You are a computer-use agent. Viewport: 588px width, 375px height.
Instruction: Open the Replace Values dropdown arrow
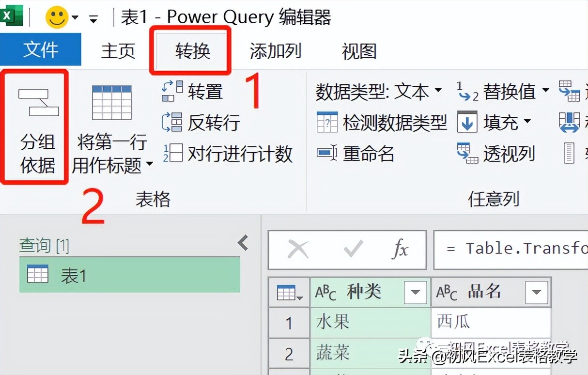545,91
